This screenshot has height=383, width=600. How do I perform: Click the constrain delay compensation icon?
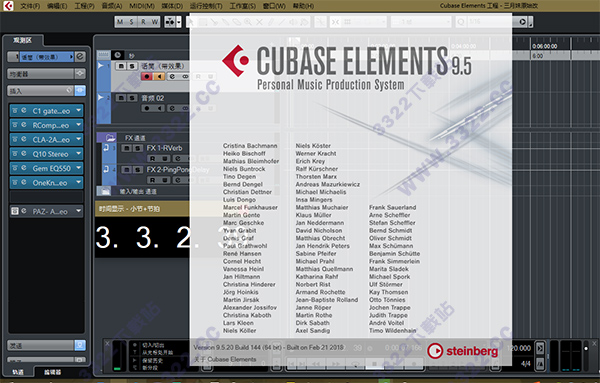[x=170, y=22]
